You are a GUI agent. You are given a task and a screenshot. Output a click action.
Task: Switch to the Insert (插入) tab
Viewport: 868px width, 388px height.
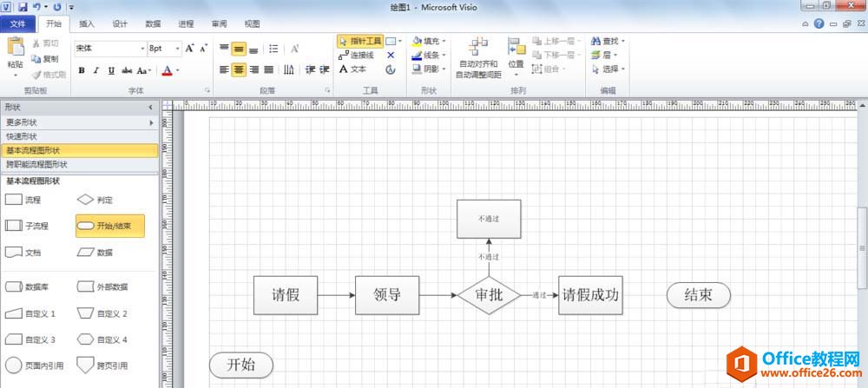pyautogui.click(x=87, y=23)
